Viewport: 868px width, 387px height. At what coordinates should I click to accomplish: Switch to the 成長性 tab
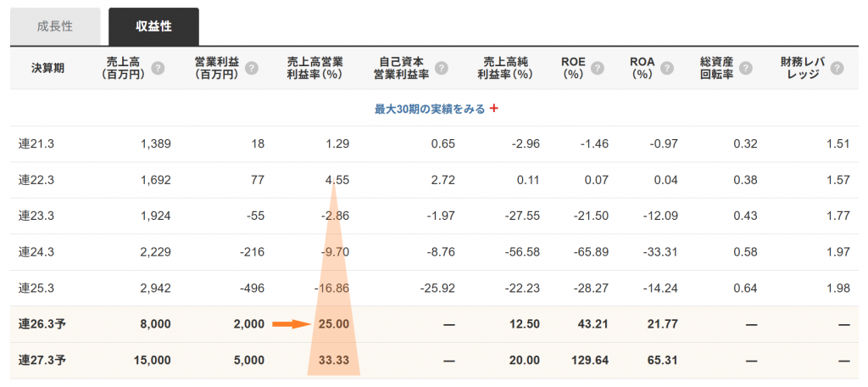tap(55, 27)
